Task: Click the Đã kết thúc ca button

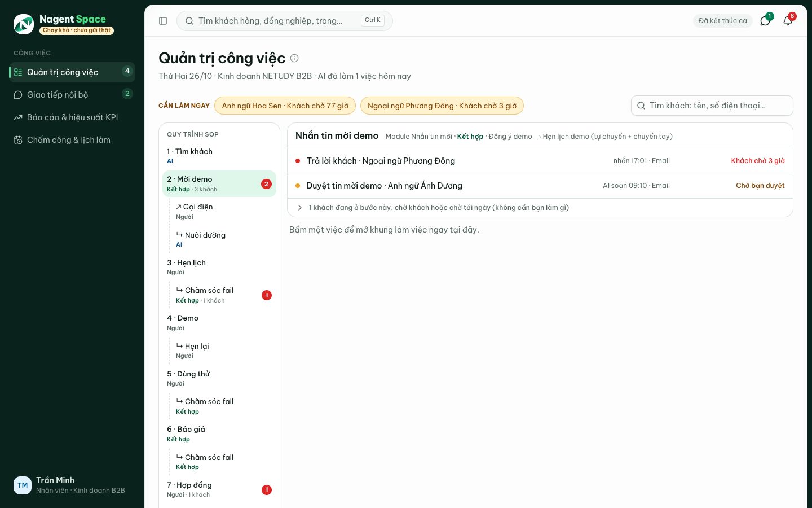Action: pyautogui.click(x=723, y=21)
